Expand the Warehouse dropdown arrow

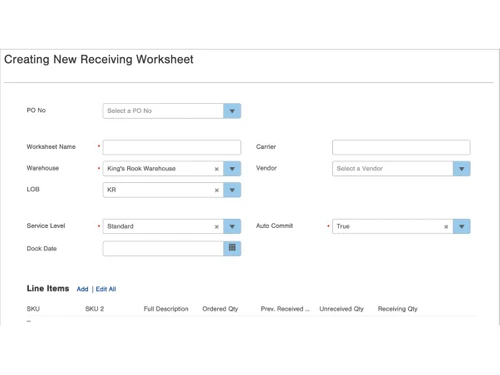[x=232, y=169]
